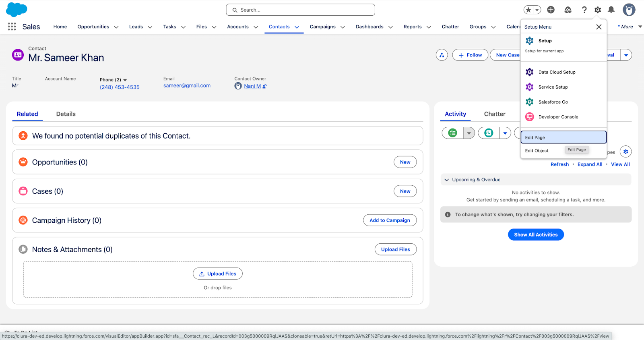Image resolution: width=644 pixels, height=340 pixels.
Task: Refresh the activity timeline
Action: (x=560, y=164)
